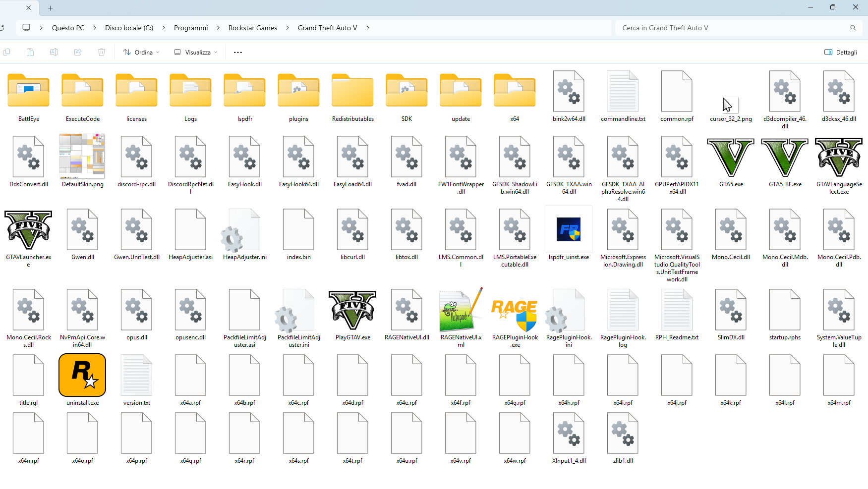Select the GTAVLanguageSelect.exe icon

coord(839,158)
